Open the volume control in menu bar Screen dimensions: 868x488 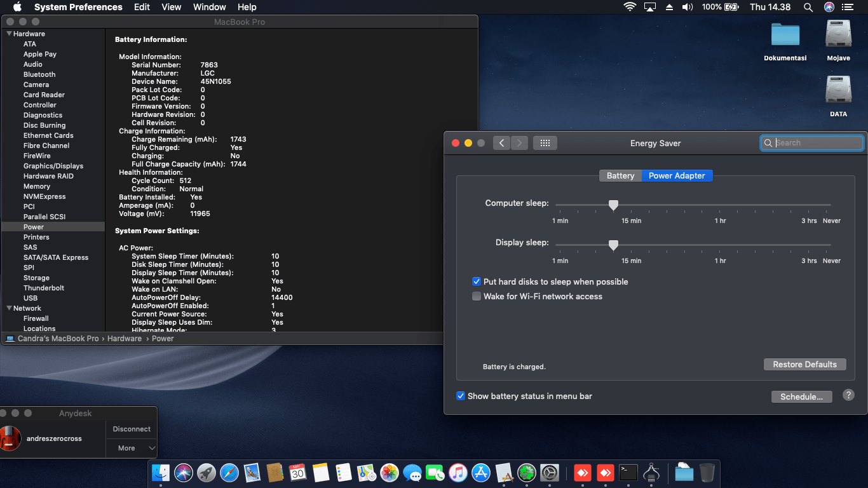(x=688, y=7)
